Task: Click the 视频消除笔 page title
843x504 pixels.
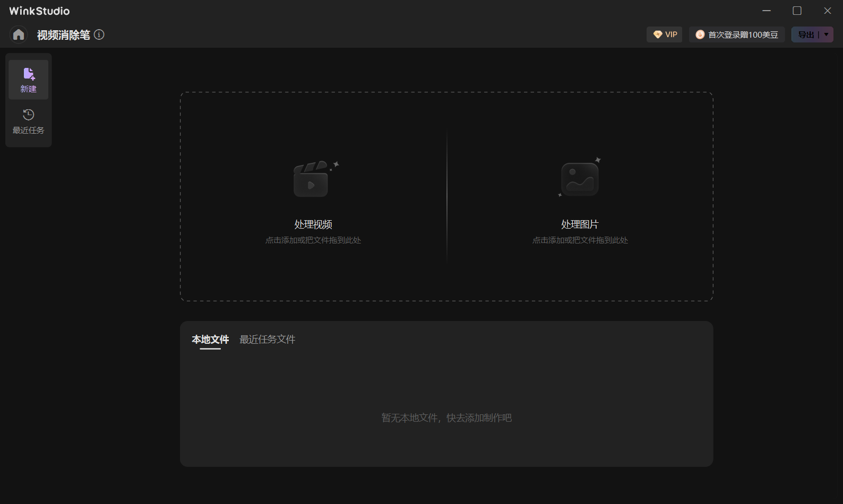Action: click(x=64, y=35)
